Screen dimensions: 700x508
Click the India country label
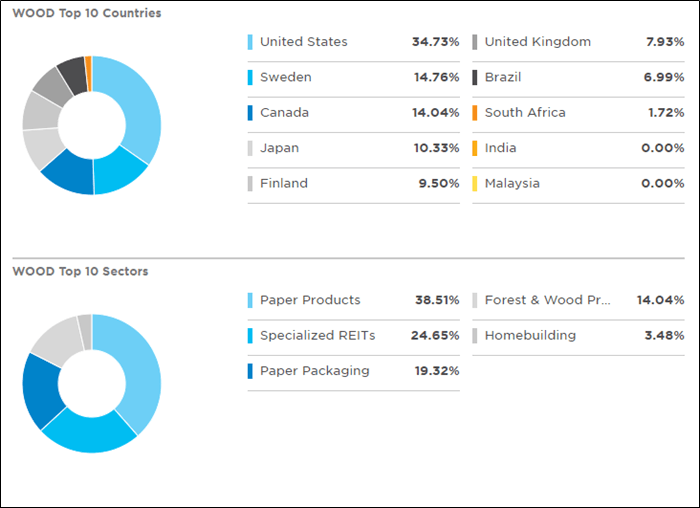[x=500, y=148]
